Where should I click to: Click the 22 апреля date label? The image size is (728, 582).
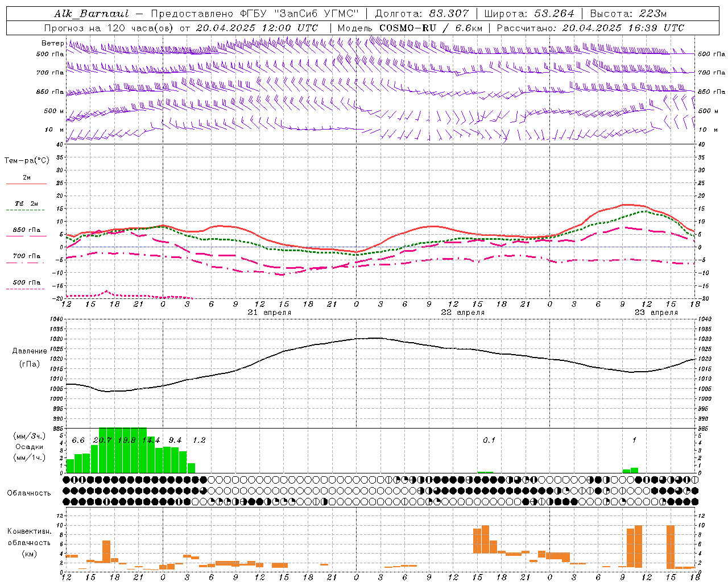[x=463, y=313]
